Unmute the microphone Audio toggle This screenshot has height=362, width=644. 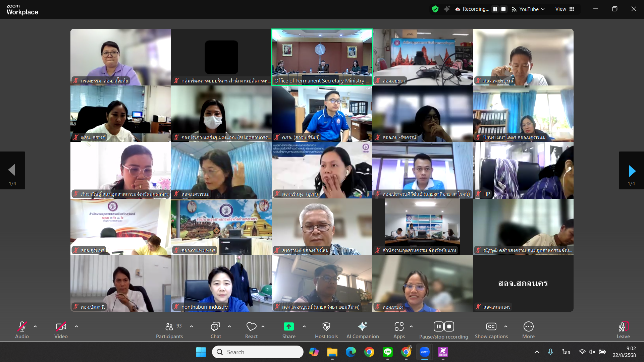(22, 327)
